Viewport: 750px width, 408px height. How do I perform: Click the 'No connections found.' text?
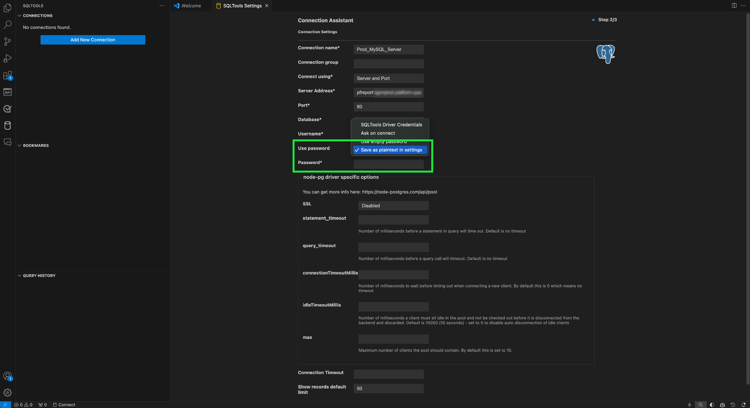click(x=46, y=27)
